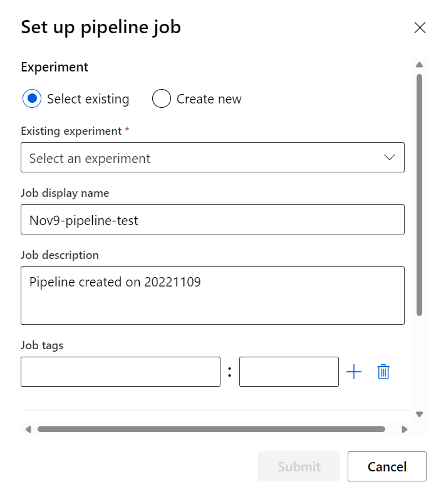Click the horizontal scrollbar thumb
This screenshot has height=504, width=446.
click(x=211, y=429)
